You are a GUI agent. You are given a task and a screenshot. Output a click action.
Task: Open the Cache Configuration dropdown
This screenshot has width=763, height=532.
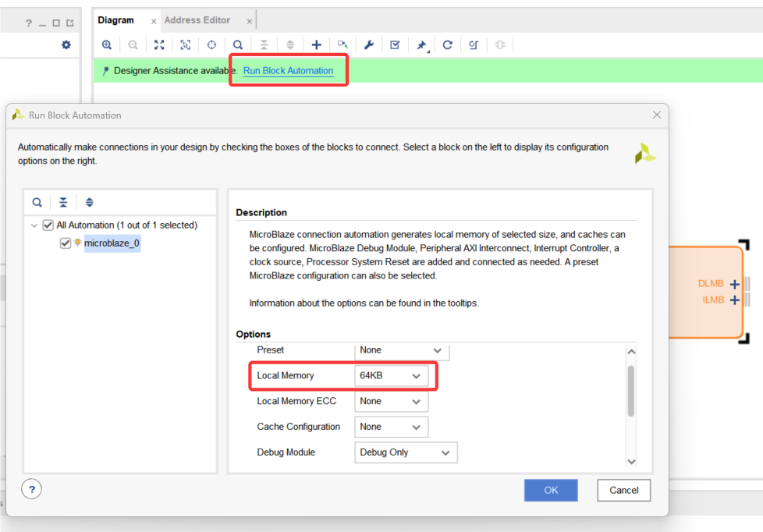[x=391, y=427]
